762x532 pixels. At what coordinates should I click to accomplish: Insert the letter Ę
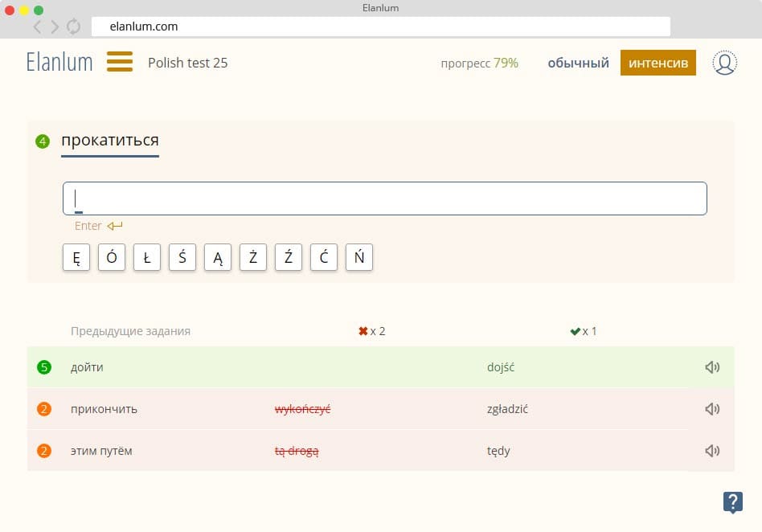point(76,257)
